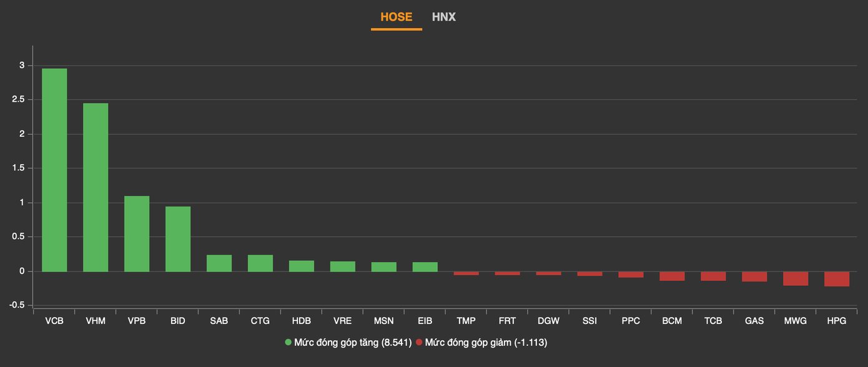Image resolution: width=868 pixels, height=367 pixels.
Task: Click the MSN label on the x-axis
Action: pyautogui.click(x=384, y=321)
